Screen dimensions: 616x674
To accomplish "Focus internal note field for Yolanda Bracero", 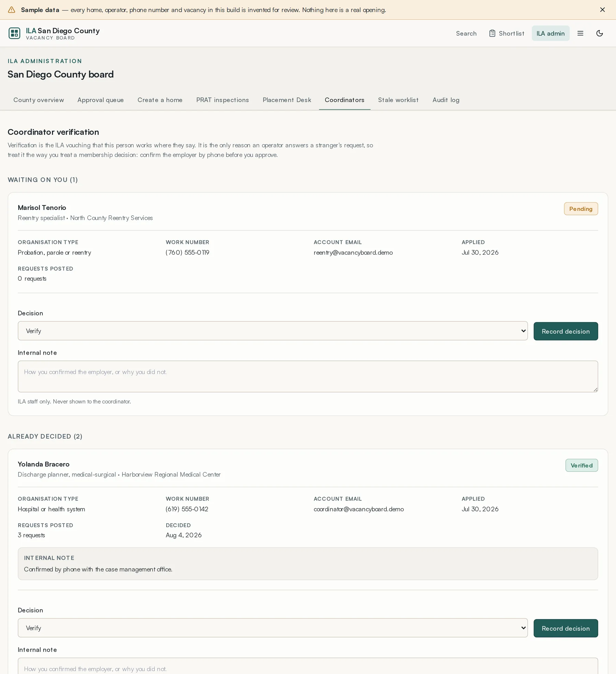I will [308, 666].
